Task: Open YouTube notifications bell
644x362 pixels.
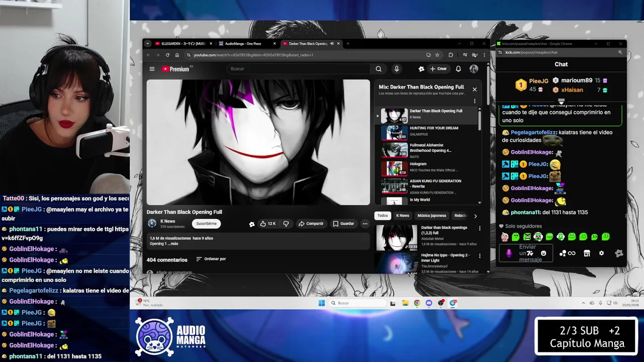Action: click(458, 69)
